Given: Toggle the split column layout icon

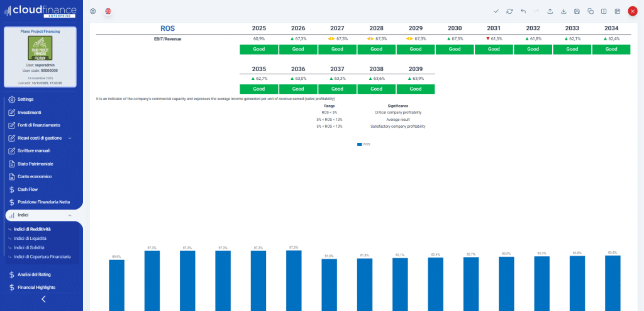Looking at the screenshot, I should point(604,11).
